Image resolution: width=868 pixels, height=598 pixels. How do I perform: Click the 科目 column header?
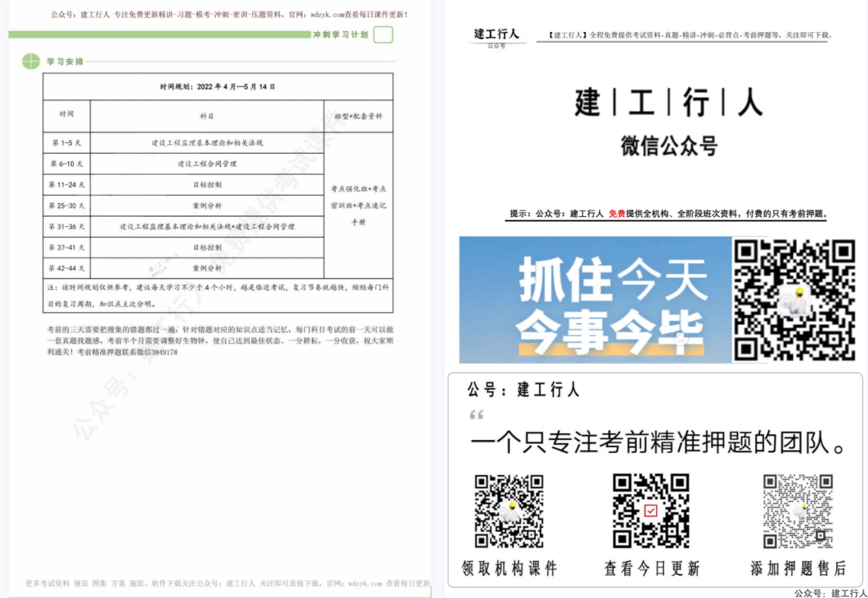207,116
